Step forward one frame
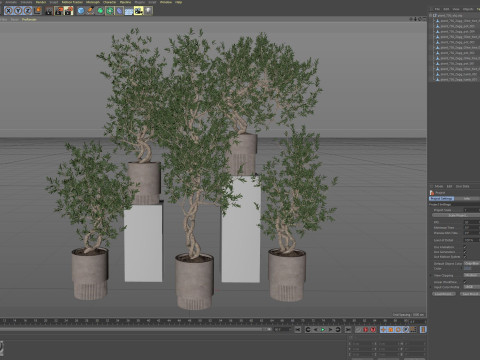The image size is (480, 360). click(x=330, y=329)
